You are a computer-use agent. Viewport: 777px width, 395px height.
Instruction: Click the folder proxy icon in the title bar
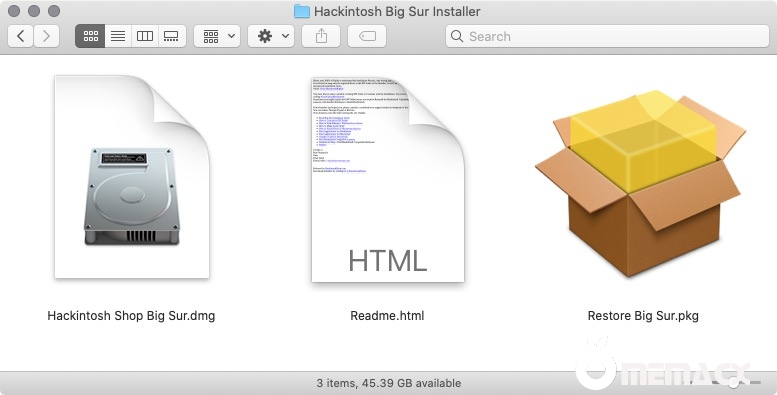(302, 11)
